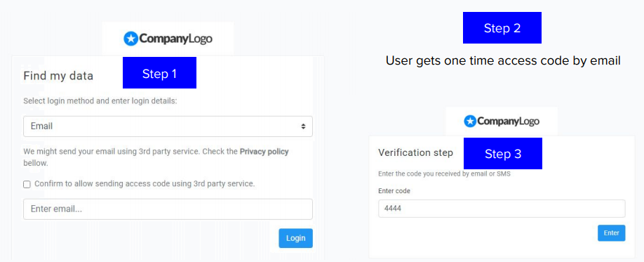Open the Privacy policy link
Viewport: 644px width, 262px height.
(x=264, y=151)
